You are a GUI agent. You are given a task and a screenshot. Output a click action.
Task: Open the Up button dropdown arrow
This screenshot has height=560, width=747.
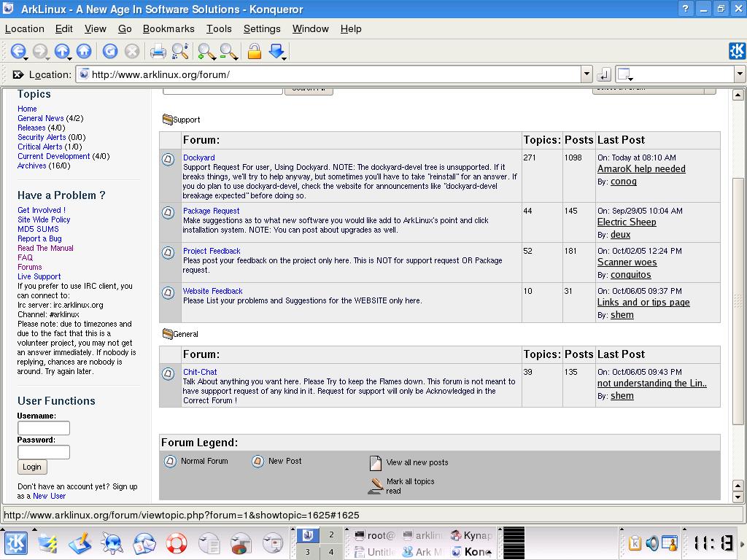coord(69,58)
